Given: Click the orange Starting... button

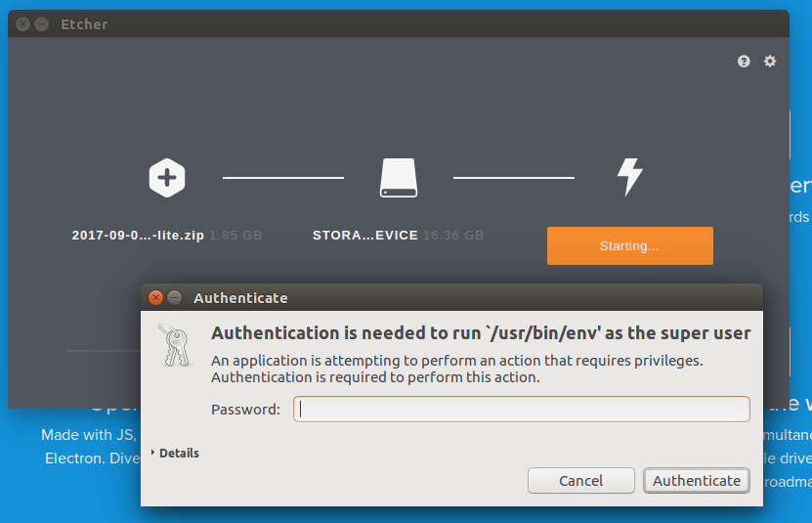Looking at the screenshot, I should 629,245.
